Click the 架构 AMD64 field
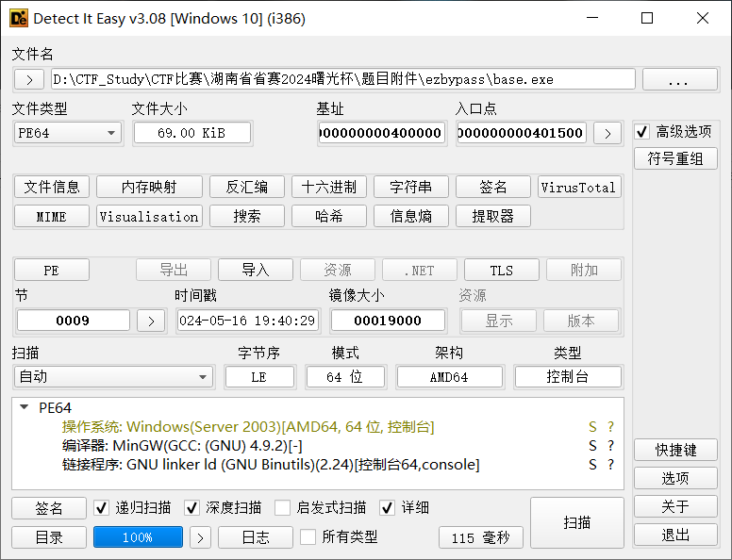Image resolution: width=732 pixels, height=560 pixels. tap(449, 377)
